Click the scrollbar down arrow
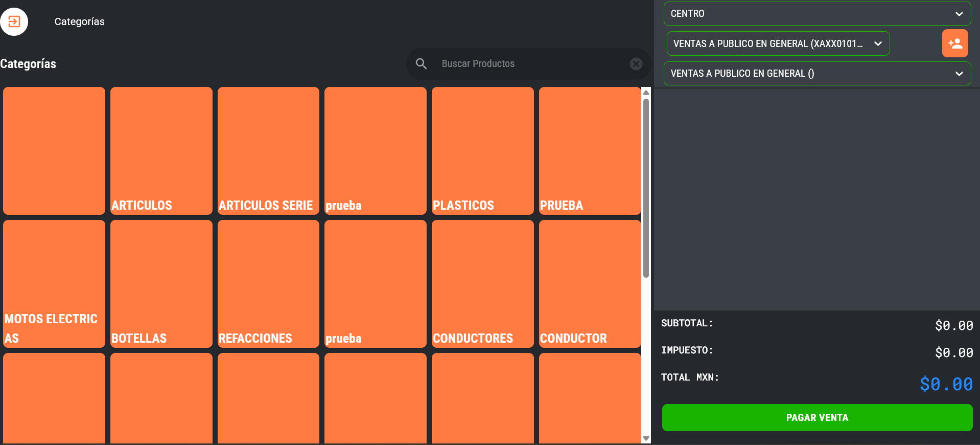Image resolution: width=980 pixels, height=445 pixels. point(646,438)
